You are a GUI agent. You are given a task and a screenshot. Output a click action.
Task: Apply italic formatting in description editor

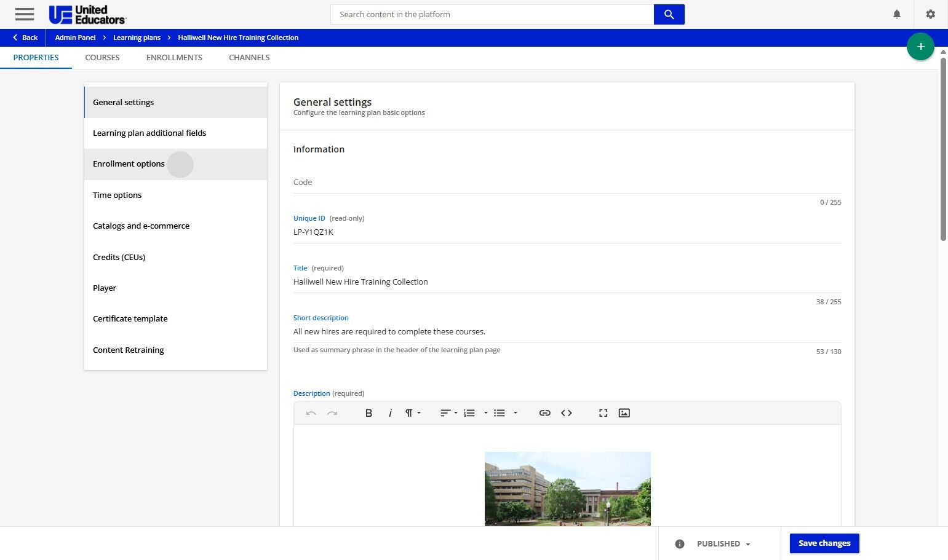(x=390, y=413)
